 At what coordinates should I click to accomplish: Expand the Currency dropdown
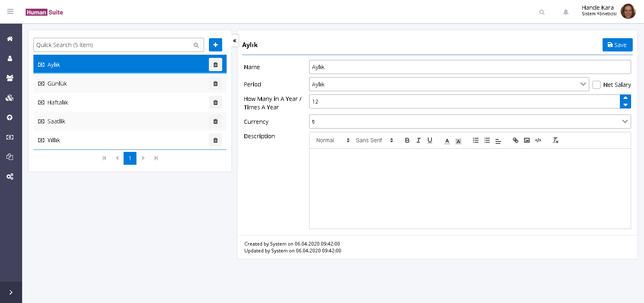[x=469, y=122]
